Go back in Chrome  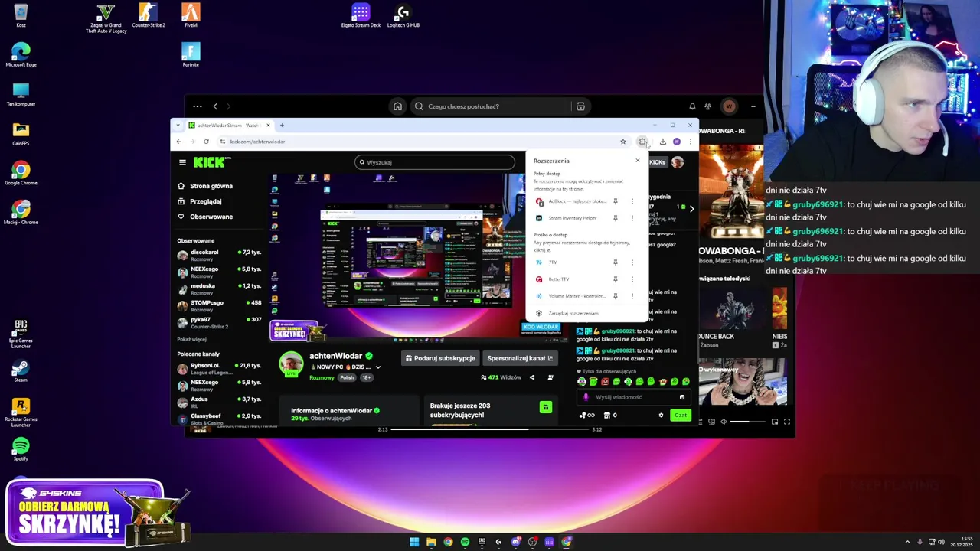(179, 142)
